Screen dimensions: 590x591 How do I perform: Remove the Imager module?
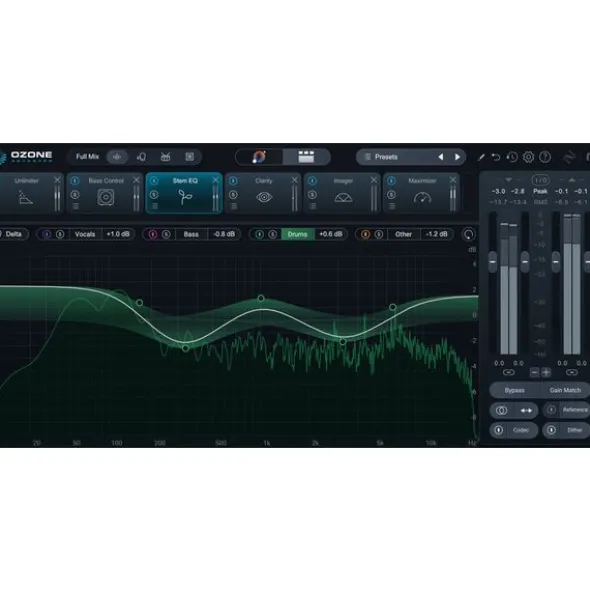374,180
